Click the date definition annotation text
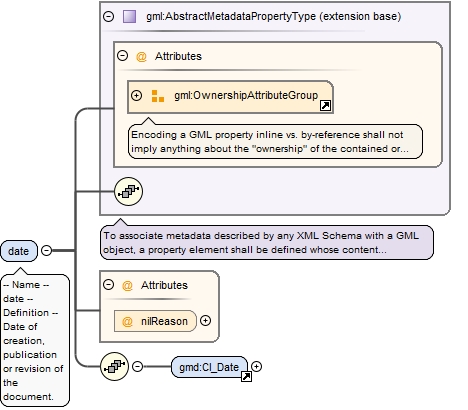 (35, 340)
